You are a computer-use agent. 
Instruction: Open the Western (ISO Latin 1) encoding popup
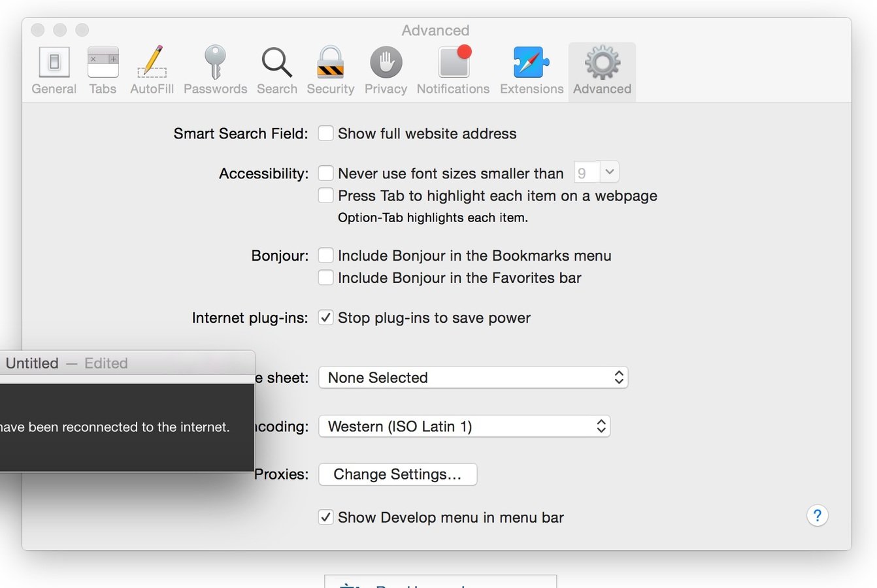[x=464, y=427]
